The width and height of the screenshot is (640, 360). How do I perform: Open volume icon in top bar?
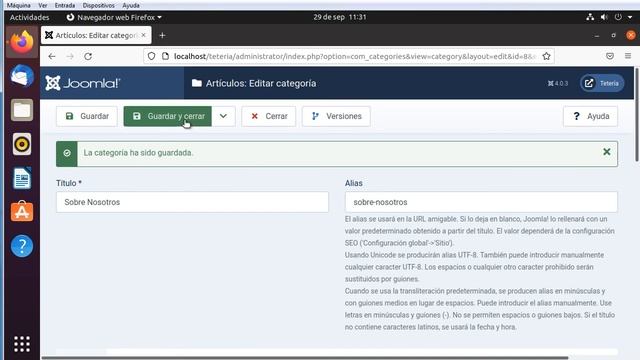pyautogui.click(x=604, y=17)
